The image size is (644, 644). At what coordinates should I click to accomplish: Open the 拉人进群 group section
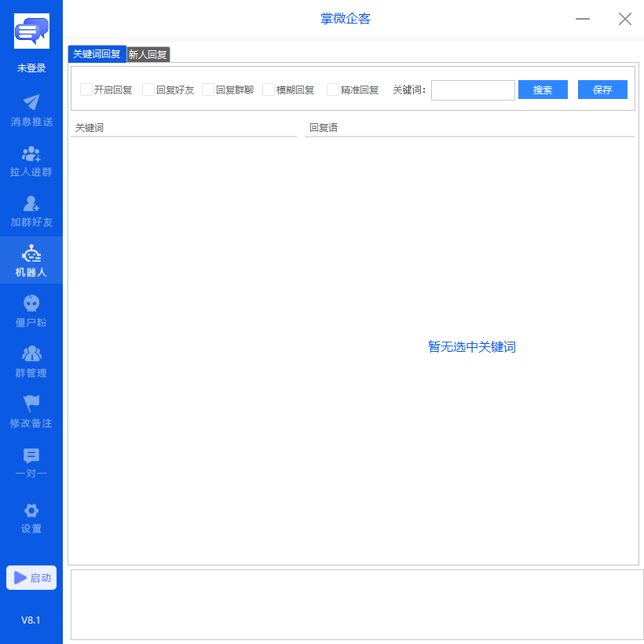tap(31, 162)
